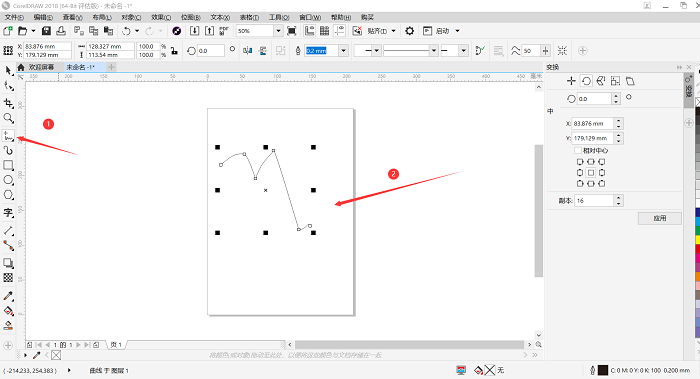The width and height of the screenshot is (700, 379).
Task: Select the bottom-right anchor point
Action: 602,183
